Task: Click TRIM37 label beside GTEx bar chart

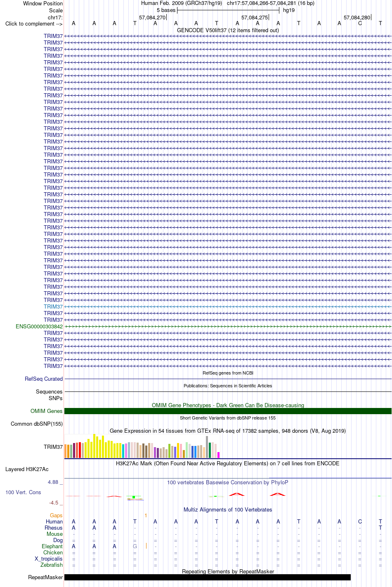Action: pos(53,447)
